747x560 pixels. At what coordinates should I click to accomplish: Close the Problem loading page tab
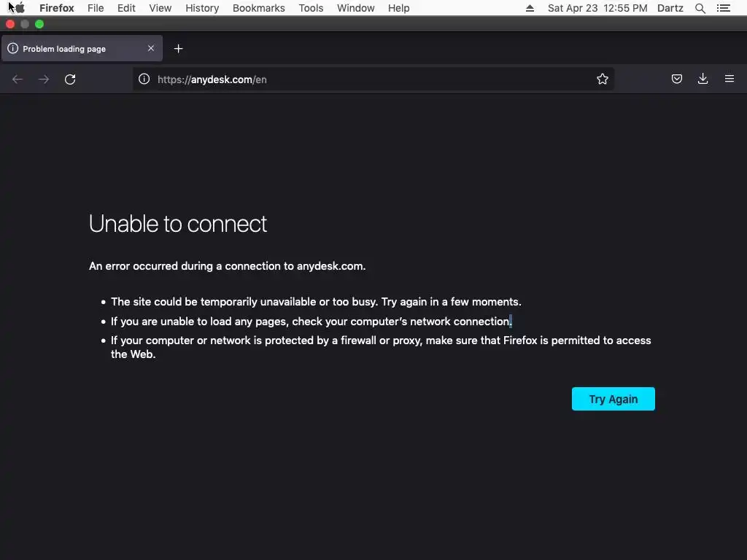(x=151, y=48)
